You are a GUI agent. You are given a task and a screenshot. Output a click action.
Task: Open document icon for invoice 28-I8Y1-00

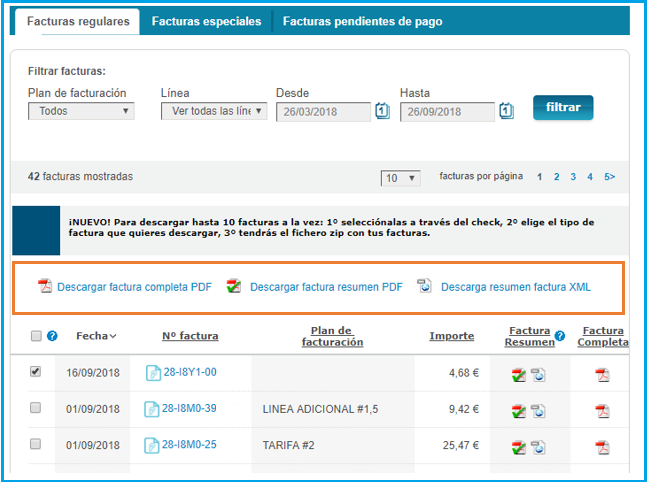(153, 373)
